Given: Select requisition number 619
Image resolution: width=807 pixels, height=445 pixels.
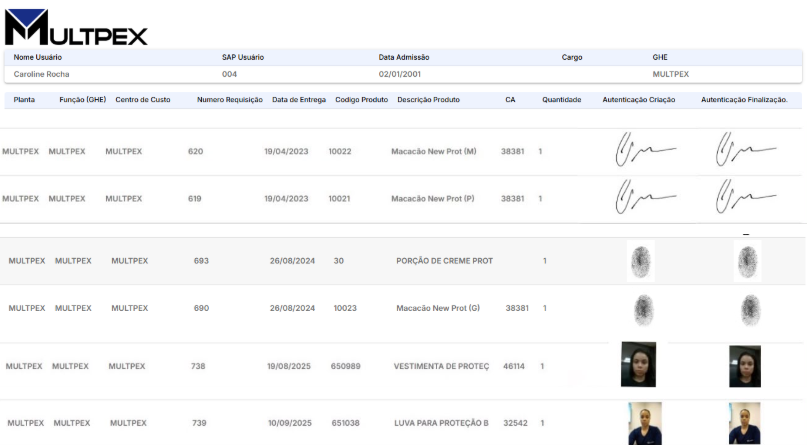Looking at the screenshot, I should point(195,199).
